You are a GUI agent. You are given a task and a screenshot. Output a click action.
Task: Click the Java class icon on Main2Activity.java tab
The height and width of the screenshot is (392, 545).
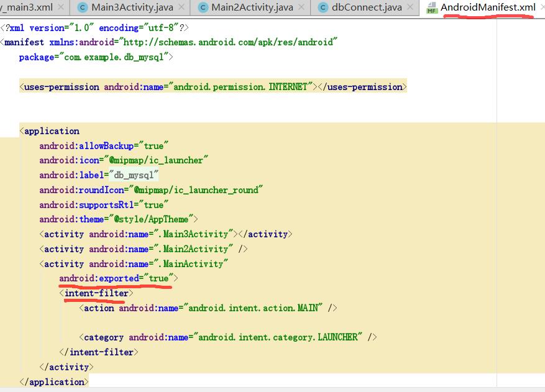coord(203,7)
